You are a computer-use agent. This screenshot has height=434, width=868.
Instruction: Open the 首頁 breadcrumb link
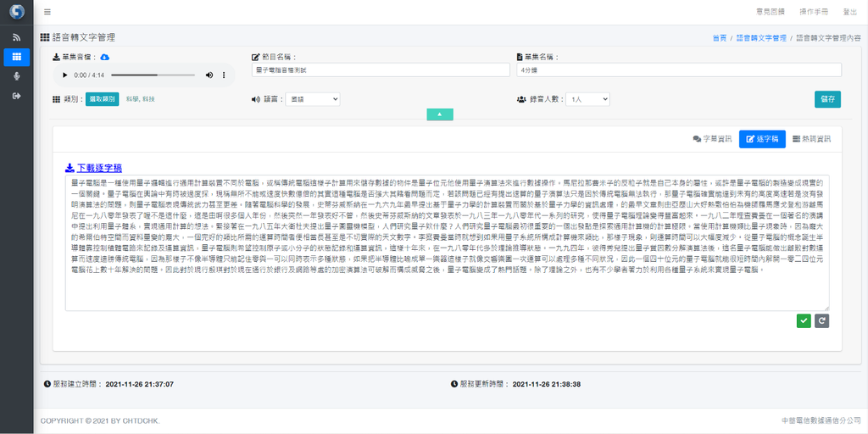(x=719, y=38)
